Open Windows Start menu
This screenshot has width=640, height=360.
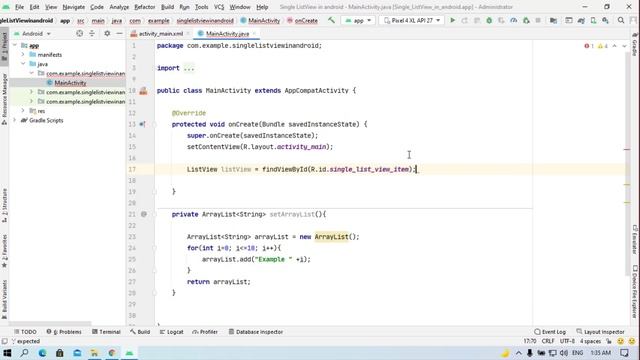[x=7, y=353]
